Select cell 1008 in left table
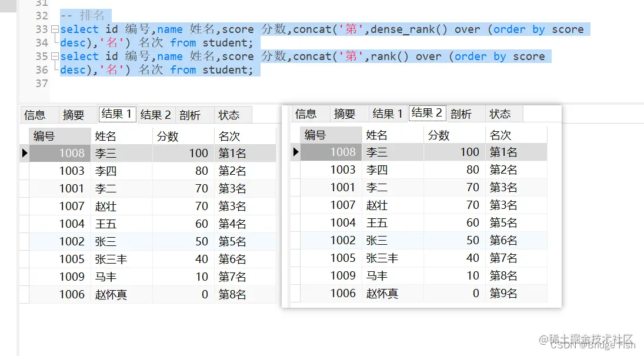Image resolution: width=644 pixels, height=356 pixels. pyautogui.click(x=60, y=153)
